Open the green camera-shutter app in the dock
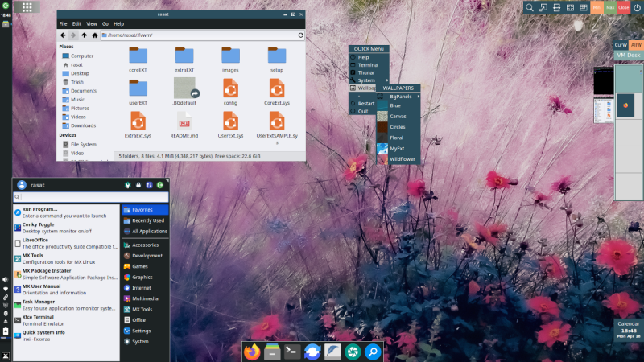Screen dimensions: 644x362 353,352
